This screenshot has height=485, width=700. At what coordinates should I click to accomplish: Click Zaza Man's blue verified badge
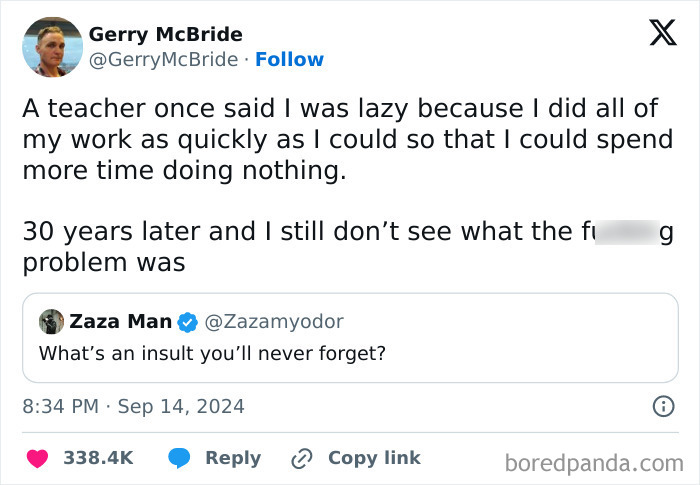pyautogui.click(x=188, y=322)
